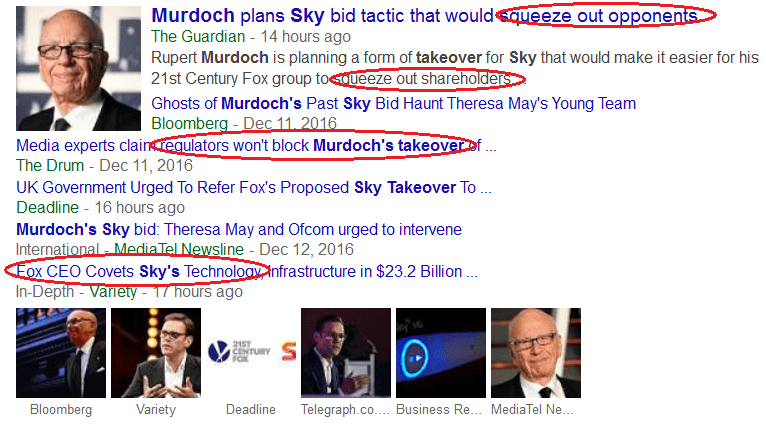Click the first Bloomberg source label
The image size is (766, 426).
click(x=190, y=123)
